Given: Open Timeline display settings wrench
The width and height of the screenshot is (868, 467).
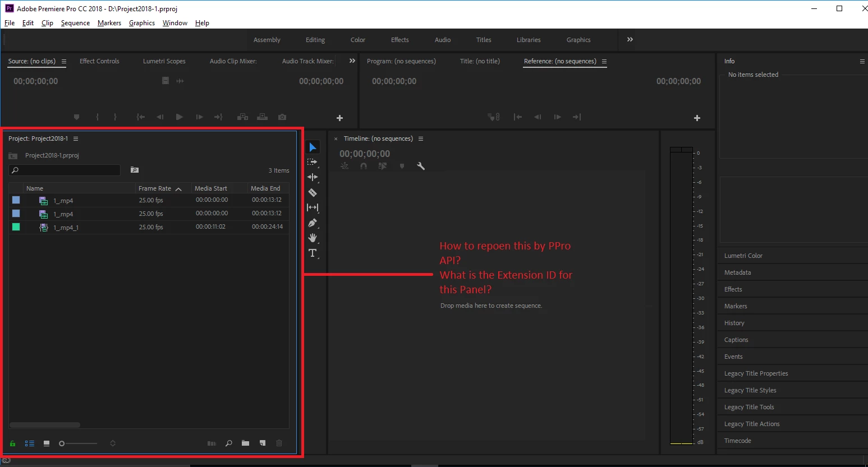Looking at the screenshot, I should tap(421, 166).
